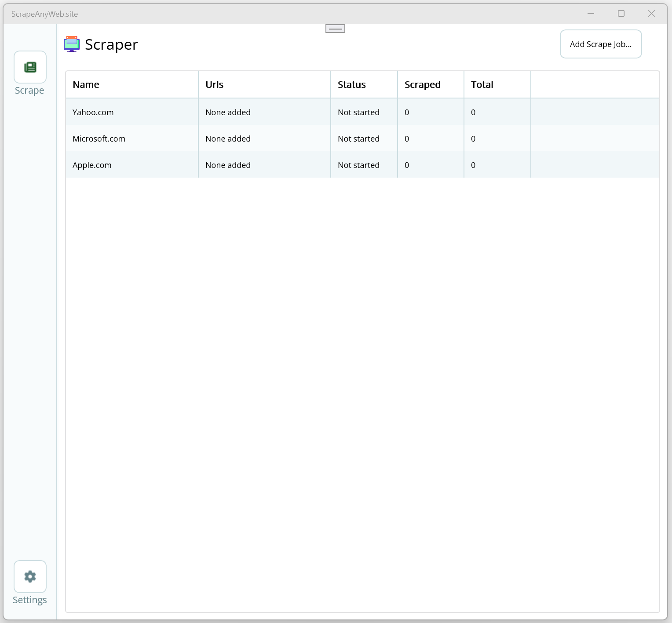672x623 pixels.
Task: Click the Scrape label in the sidebar
Action: click(x=29, y=91)
